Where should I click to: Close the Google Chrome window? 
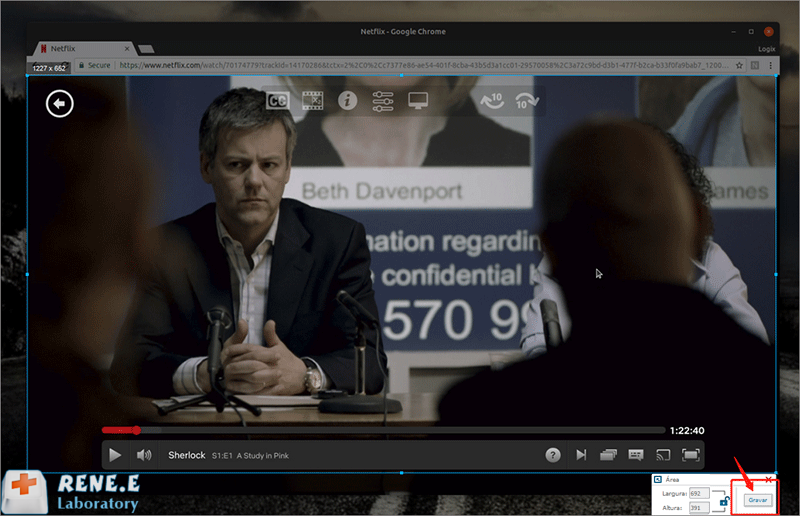(768, 32)
